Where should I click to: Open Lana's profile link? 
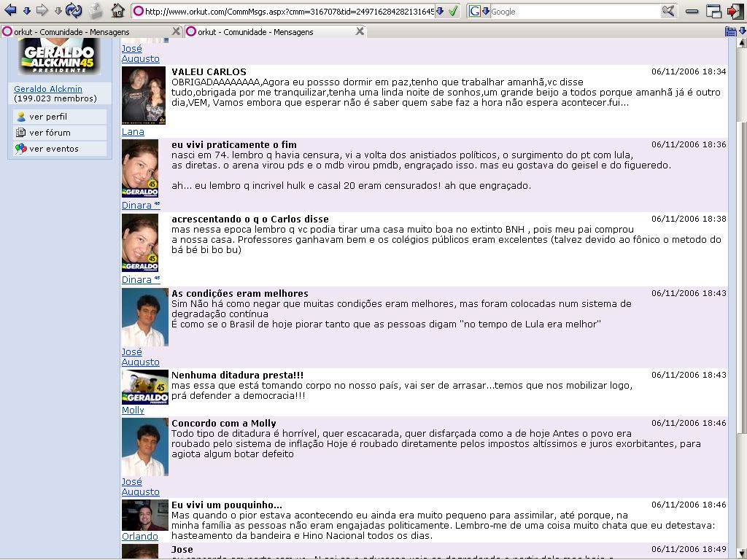click(133, 132)
